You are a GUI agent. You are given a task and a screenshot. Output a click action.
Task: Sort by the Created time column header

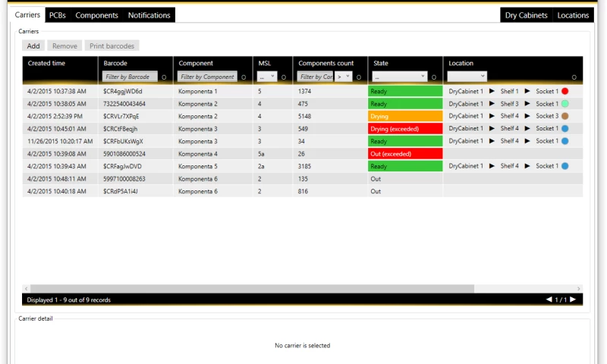click(46, 64)
